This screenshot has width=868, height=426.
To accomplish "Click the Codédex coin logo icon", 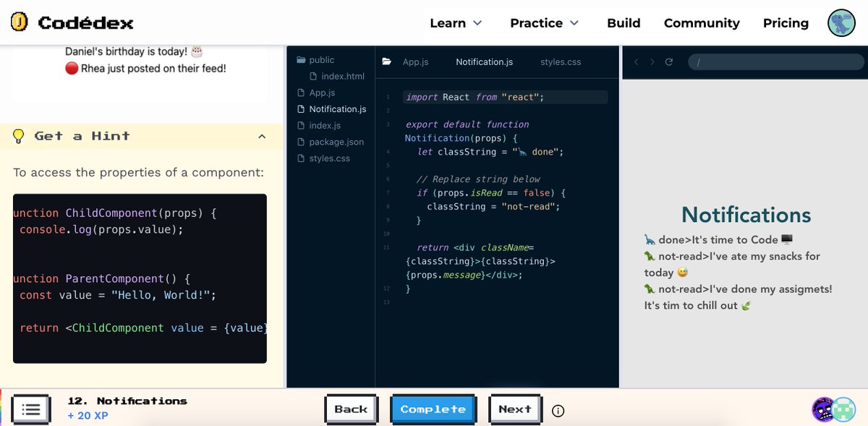I will tap(20, 23).
